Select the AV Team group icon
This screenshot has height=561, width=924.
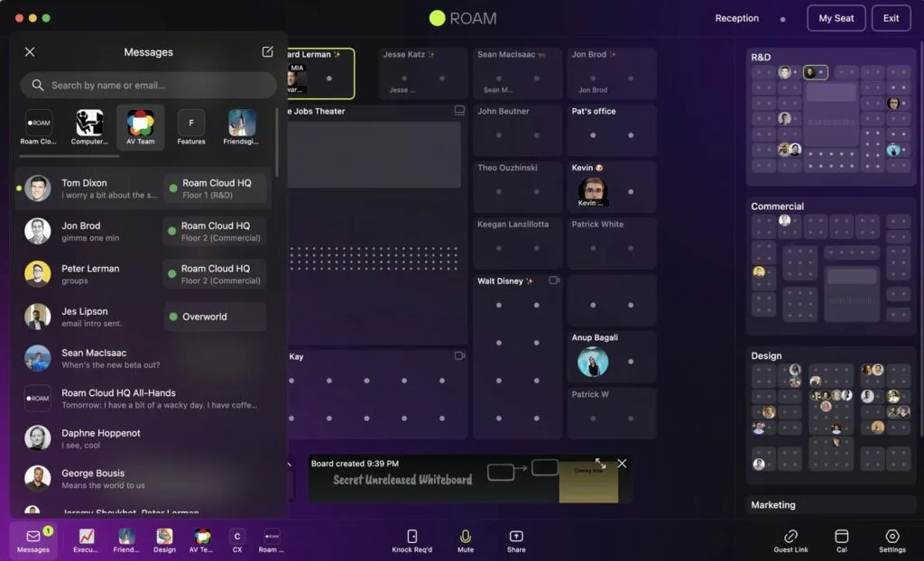pyautogui.click(x=140, y=126)
